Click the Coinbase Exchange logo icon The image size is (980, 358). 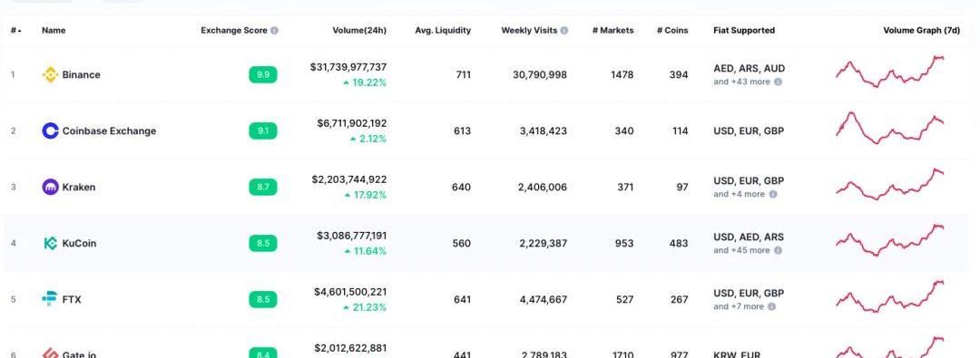tap(50, 131)
